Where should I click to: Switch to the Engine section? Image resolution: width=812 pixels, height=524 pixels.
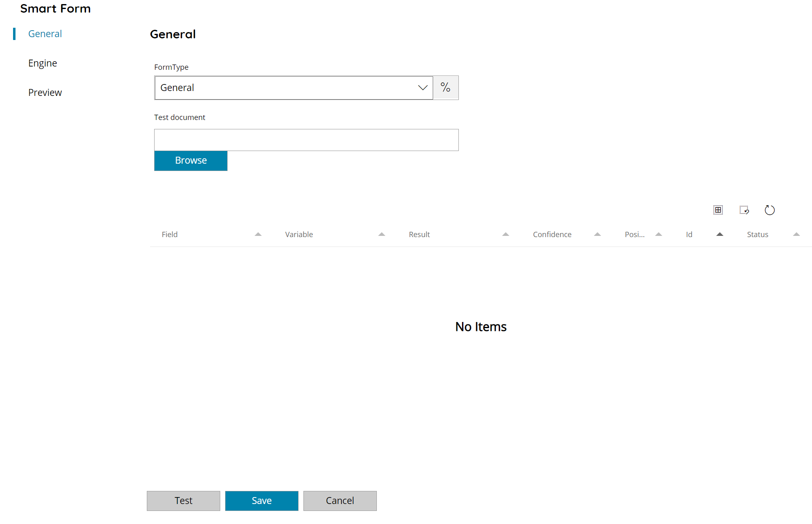tap(42, 63)
